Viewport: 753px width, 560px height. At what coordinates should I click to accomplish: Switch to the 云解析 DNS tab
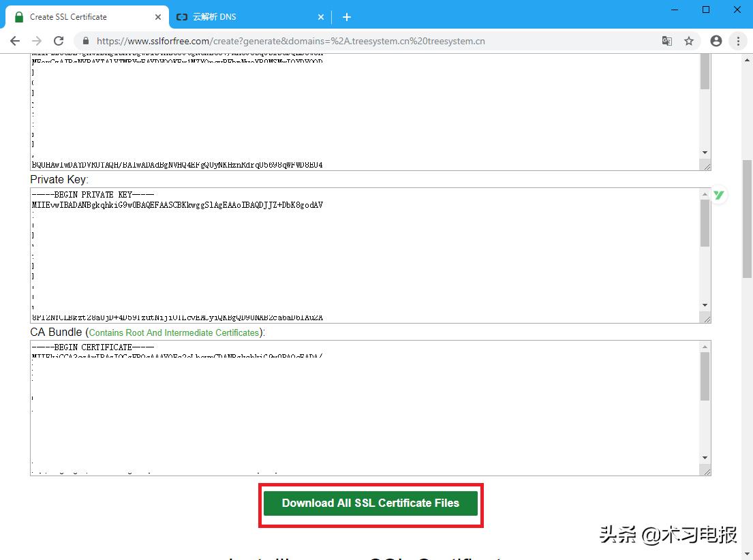[225, 16]
